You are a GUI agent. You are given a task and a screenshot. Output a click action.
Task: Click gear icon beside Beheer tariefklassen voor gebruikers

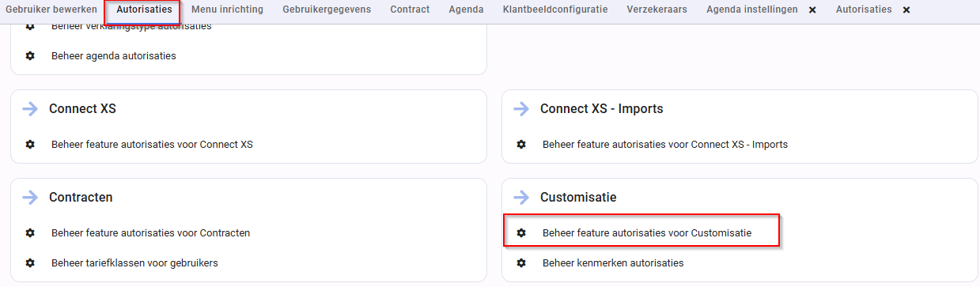click(30, 262)
